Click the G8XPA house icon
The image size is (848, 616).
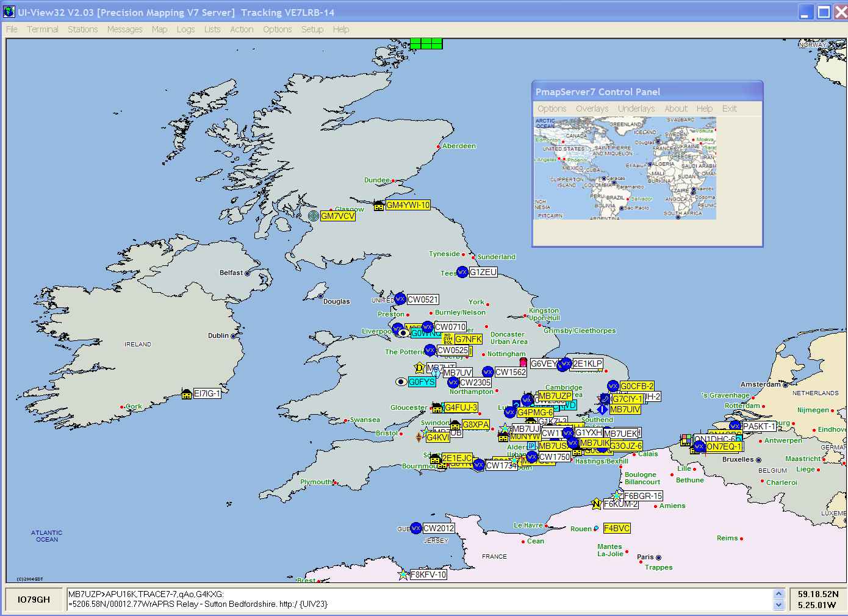455,424
